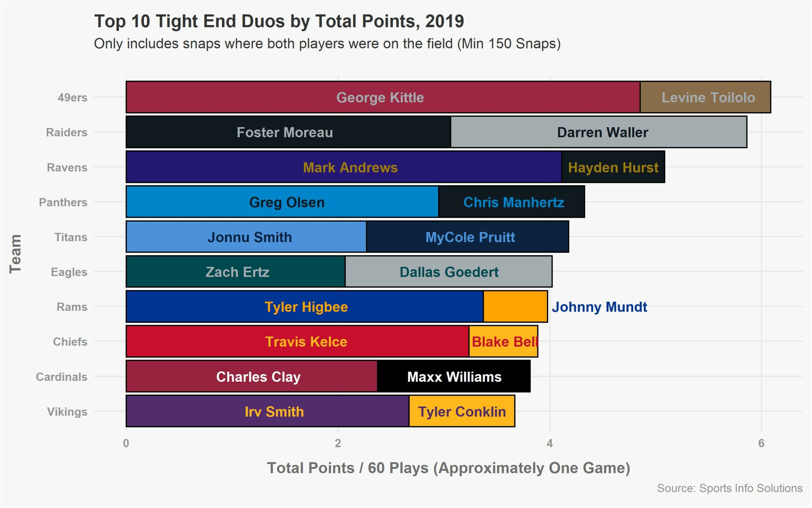This screenshot has height=508, width=812.
Task: Click the Maxx Williams black bar
Action: tap(454, 377)
